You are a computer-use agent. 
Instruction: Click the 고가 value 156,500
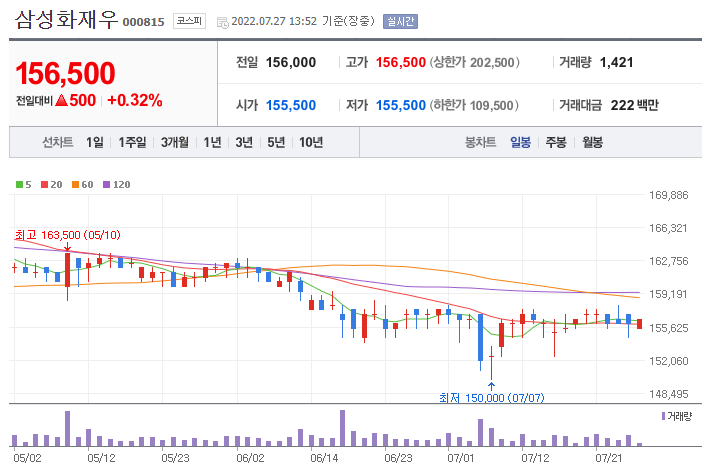[x=401, y=62]
